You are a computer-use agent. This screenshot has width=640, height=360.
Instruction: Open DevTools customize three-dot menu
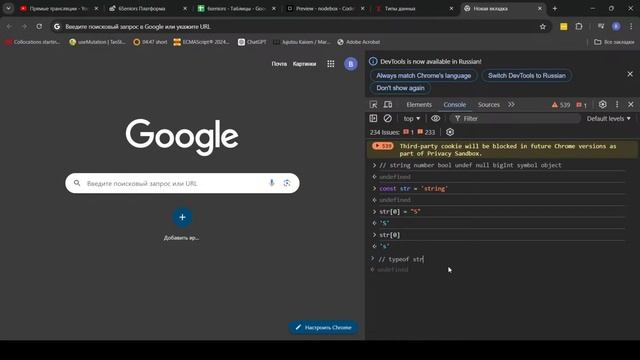[x=617, y=104]
